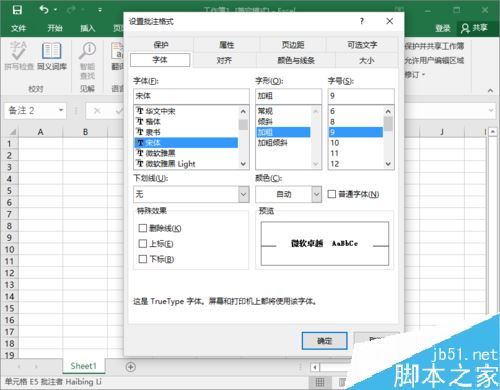Click the font size input field
Viewport: 500px width, 390px height.
[361, 96]
